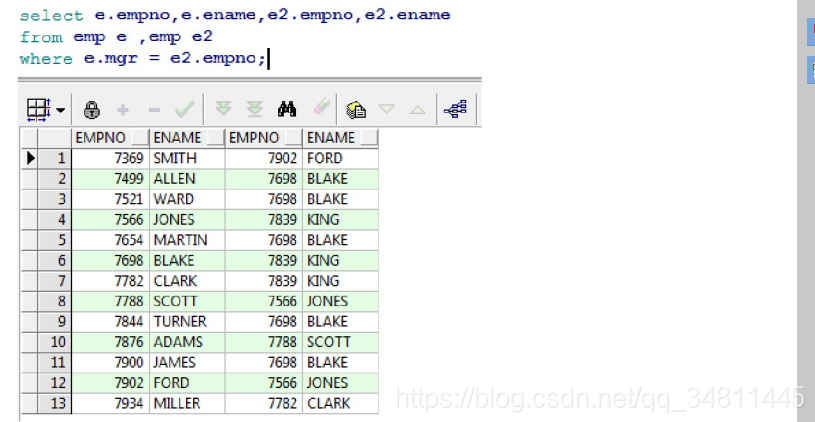815x422 pixels.
Task: Open the grid view dropdown arrow
Action: click(x=60, y=110)
